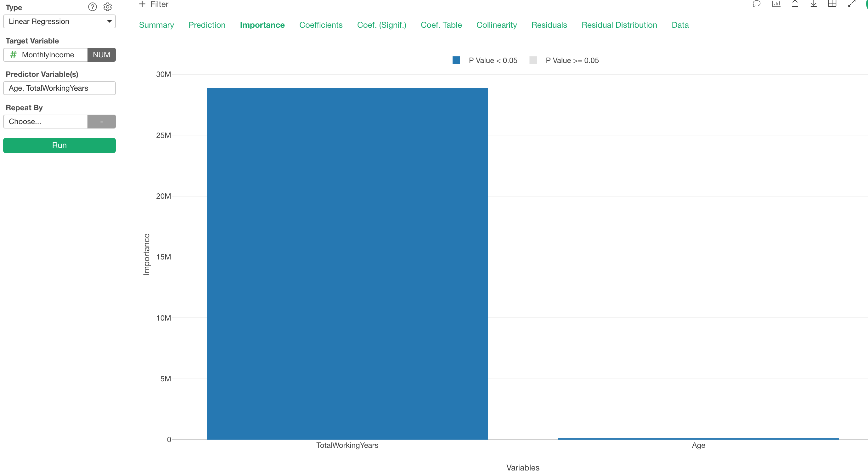This screenshot has height=473, width=868.
Task: Open the Repeat By 'Choose...' selector
Action: tap(46, 121)
